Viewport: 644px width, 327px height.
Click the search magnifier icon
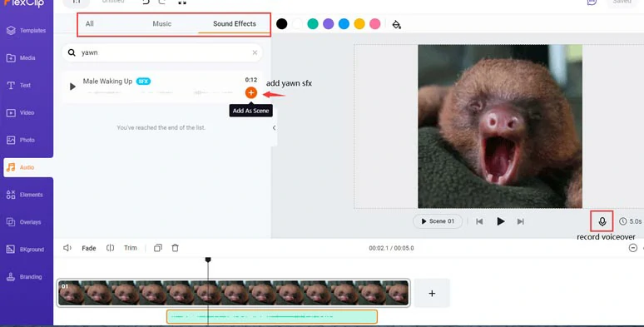coord(72,52)
